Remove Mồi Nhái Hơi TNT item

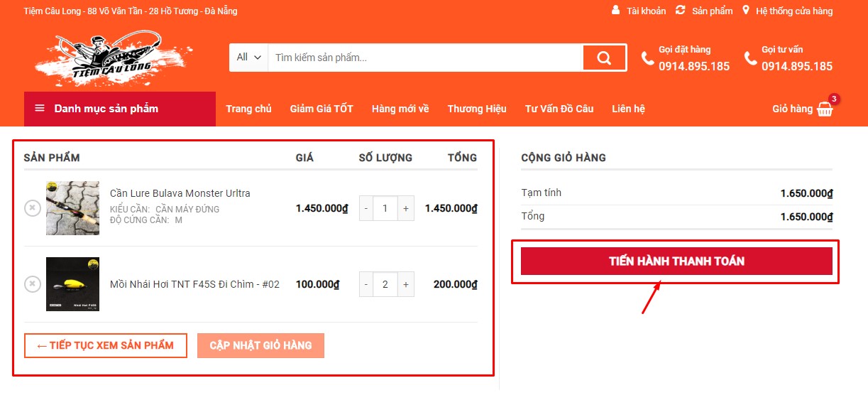(33, 284)
